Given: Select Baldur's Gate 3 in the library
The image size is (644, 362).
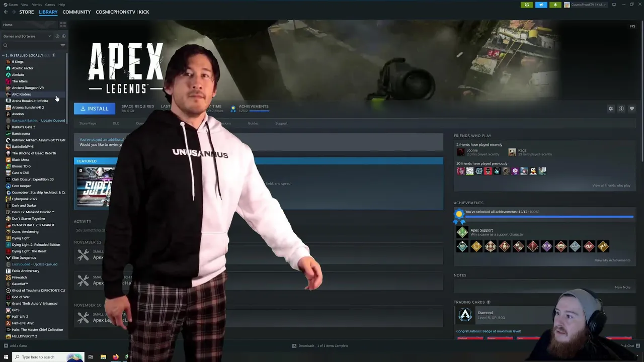Looking at the screenshot, I should (23, 127).
